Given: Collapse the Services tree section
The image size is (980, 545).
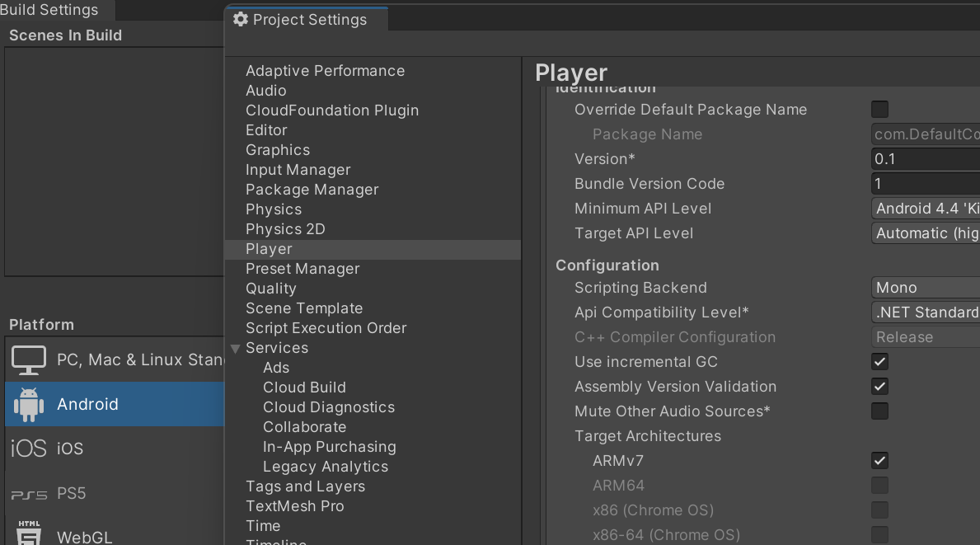Looking at the screenshot, I should pos(236,348).
